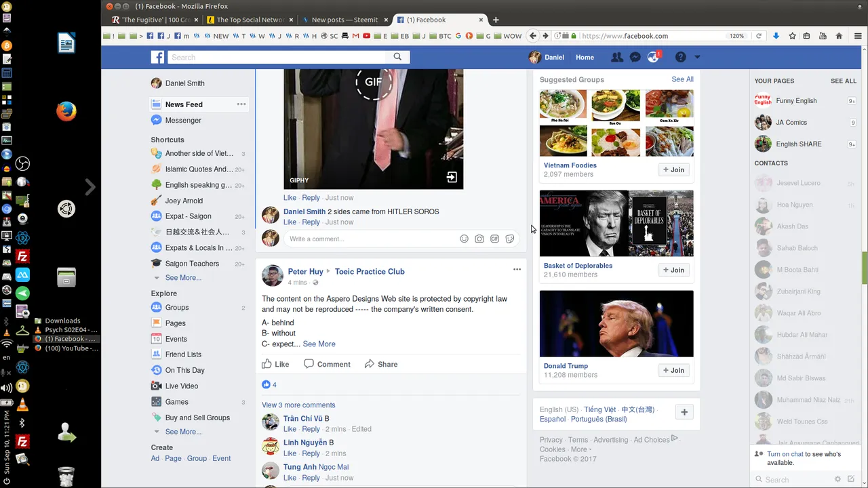Open Daniel's profile from the top bar
The height and width of the screenshot is (488, 868).
[547, 58]
